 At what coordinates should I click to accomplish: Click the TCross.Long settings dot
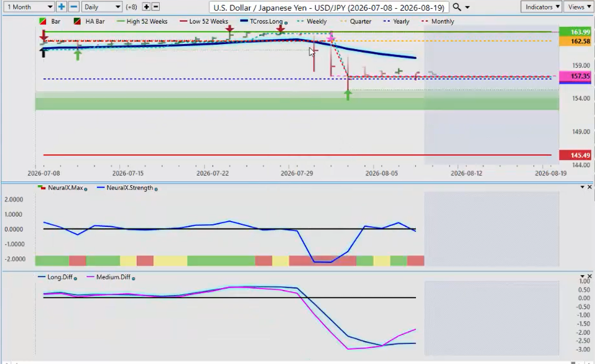(286, 23)
